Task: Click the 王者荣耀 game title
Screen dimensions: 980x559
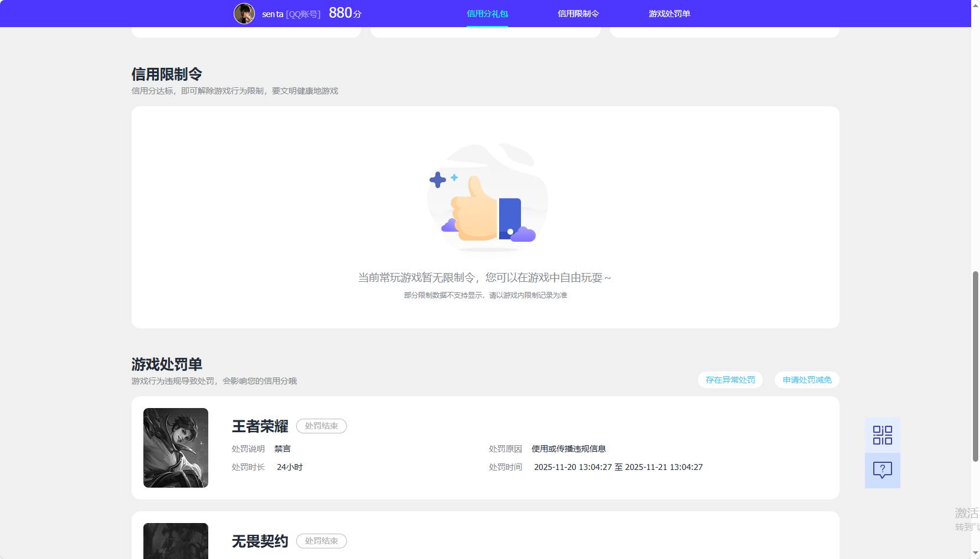Action: 260,426
